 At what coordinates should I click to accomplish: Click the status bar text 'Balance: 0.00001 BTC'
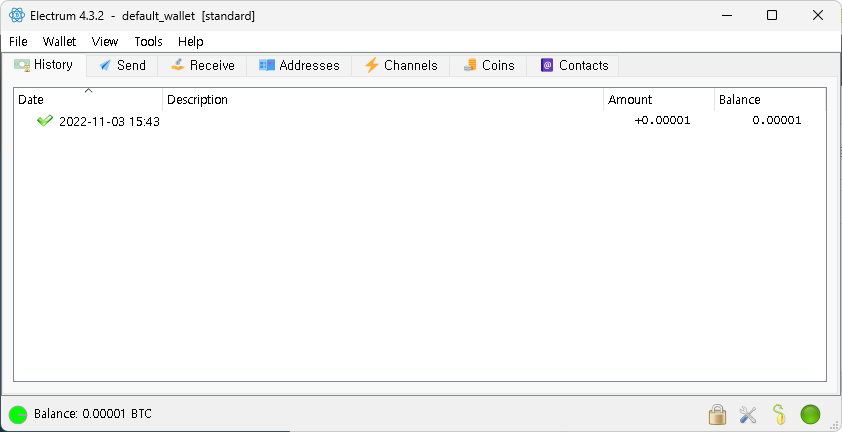[93, 414]
